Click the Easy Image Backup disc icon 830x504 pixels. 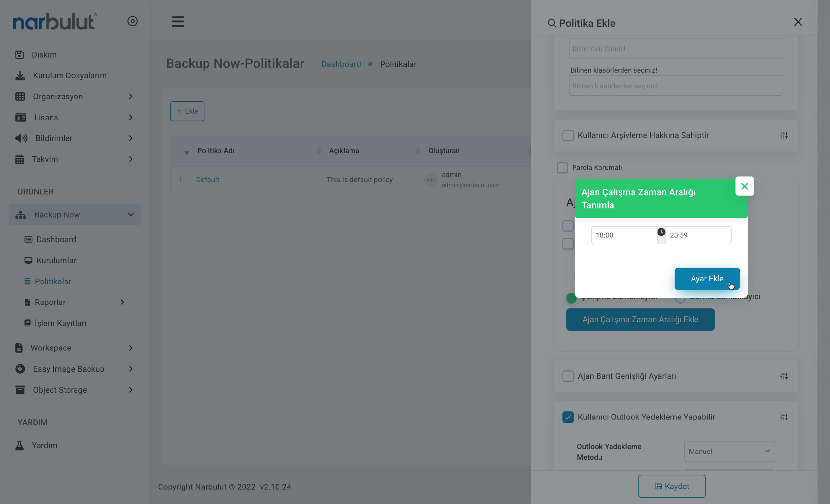click(20, 369)
